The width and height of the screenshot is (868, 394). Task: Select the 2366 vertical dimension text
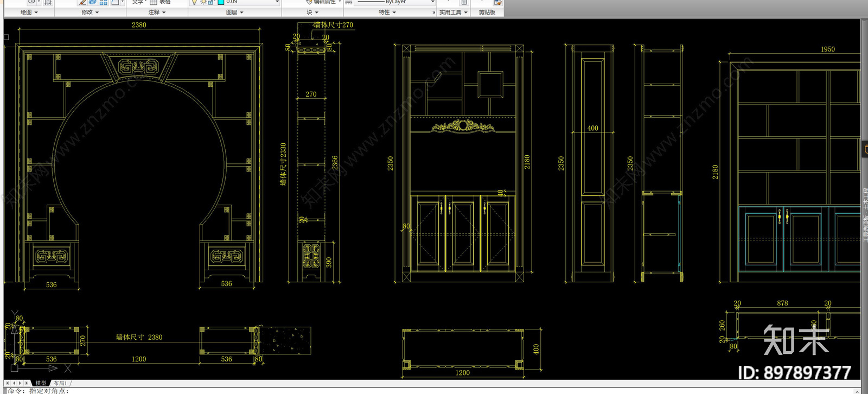click(x=335, y=162)
